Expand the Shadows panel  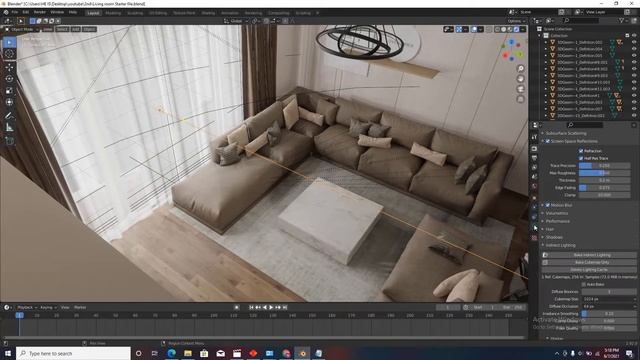click(x=554, y=237)
